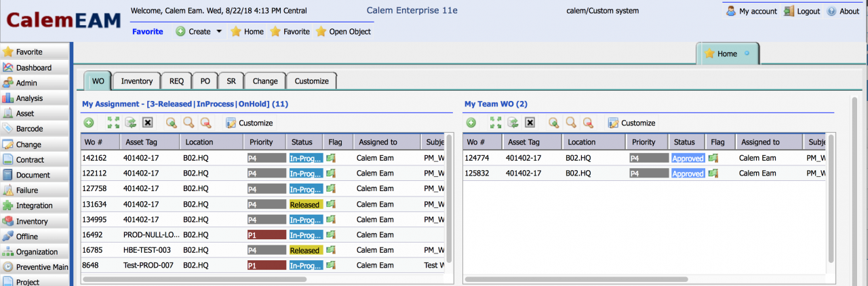Open Organization module in sidebar

tap(35, 252)
